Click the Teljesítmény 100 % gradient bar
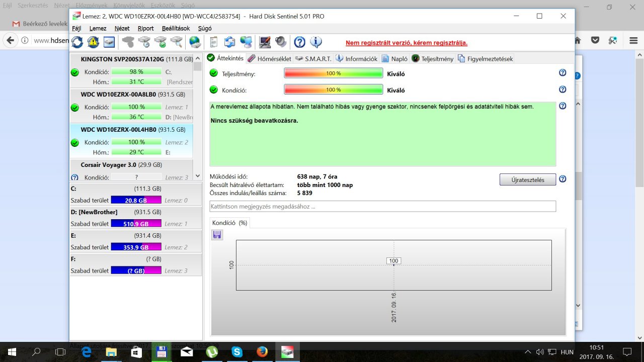 334,73
